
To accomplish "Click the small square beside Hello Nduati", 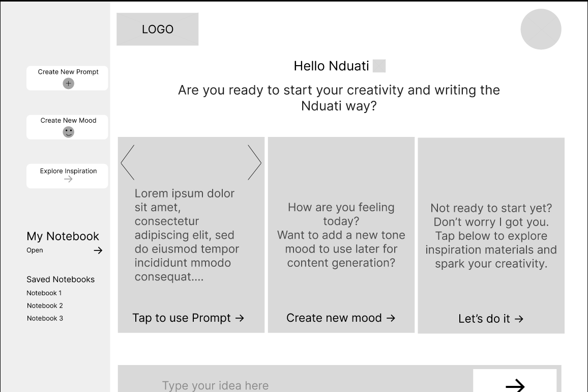I will tap(379, 66).
